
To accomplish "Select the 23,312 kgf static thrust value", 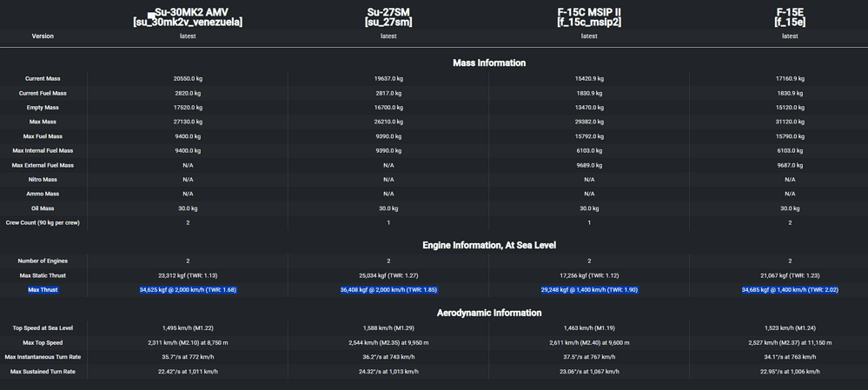I will click(x=188, y=275).
